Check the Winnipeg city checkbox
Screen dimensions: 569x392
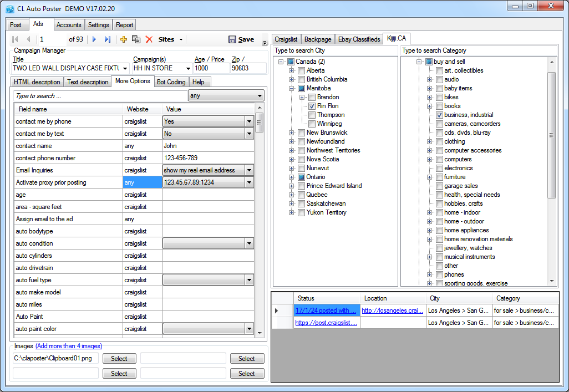[x=312, y=124]
